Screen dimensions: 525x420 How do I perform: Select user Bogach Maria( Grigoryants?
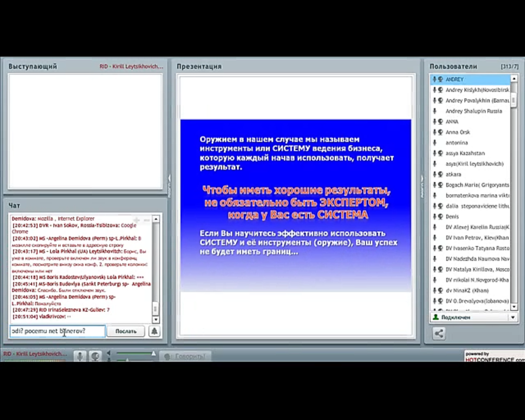(x=470, y=185)
